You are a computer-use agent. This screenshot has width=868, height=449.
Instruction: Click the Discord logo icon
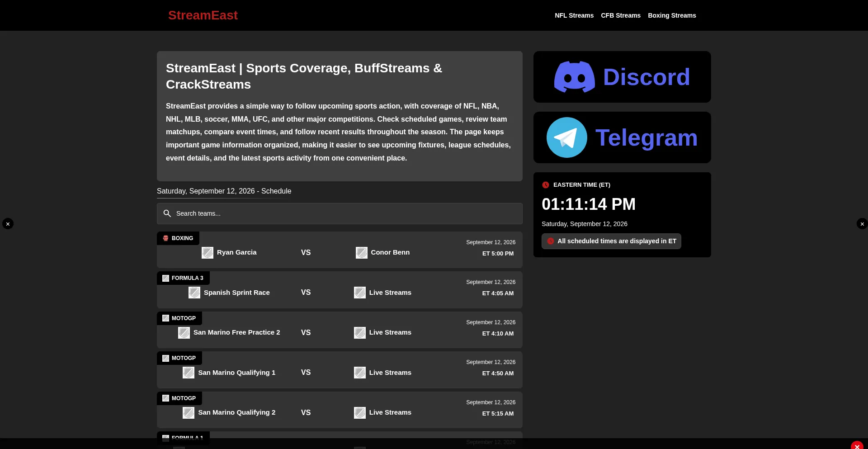tap(575, 77)
